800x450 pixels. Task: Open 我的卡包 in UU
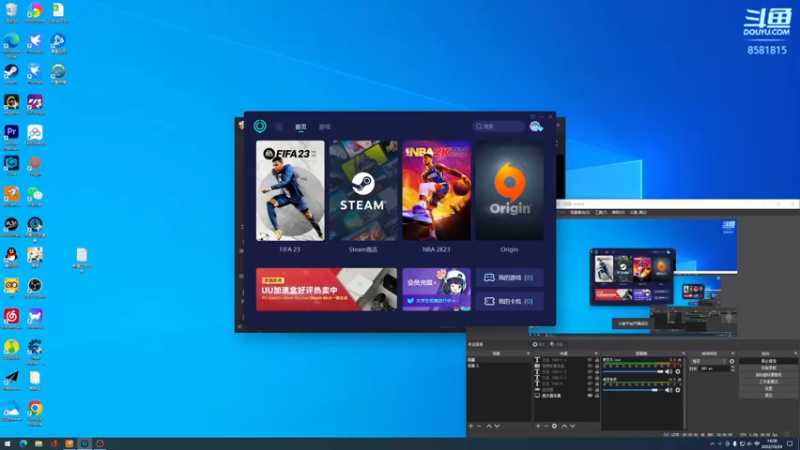click(x=509, y=302)
